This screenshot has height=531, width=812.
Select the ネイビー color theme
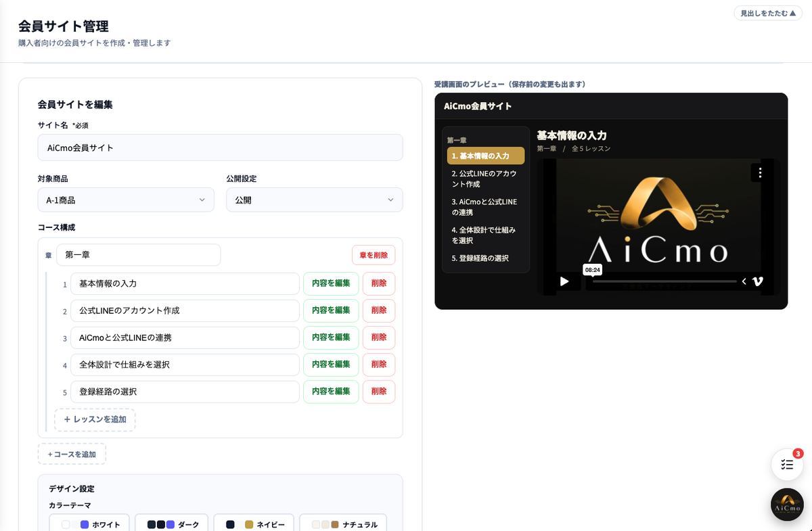coord(254,524)
